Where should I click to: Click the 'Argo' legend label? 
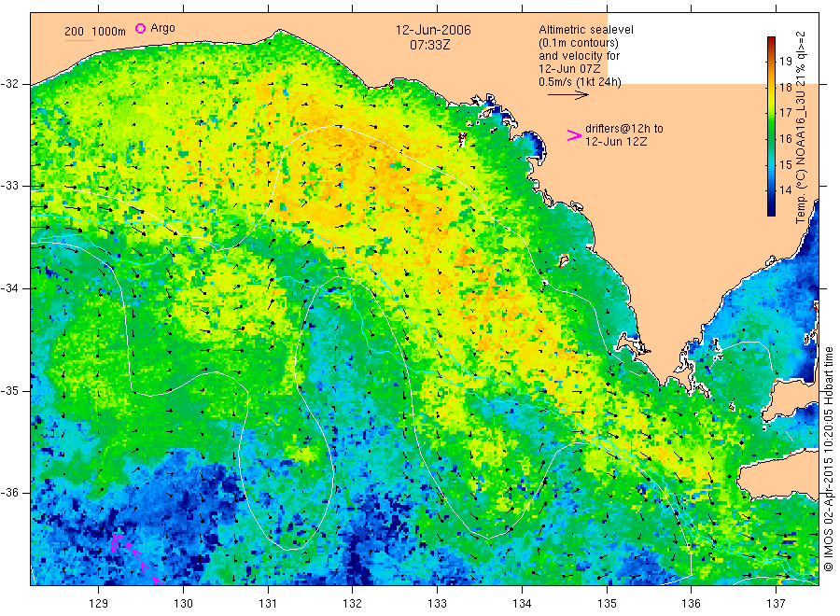(x=162, y=28)
